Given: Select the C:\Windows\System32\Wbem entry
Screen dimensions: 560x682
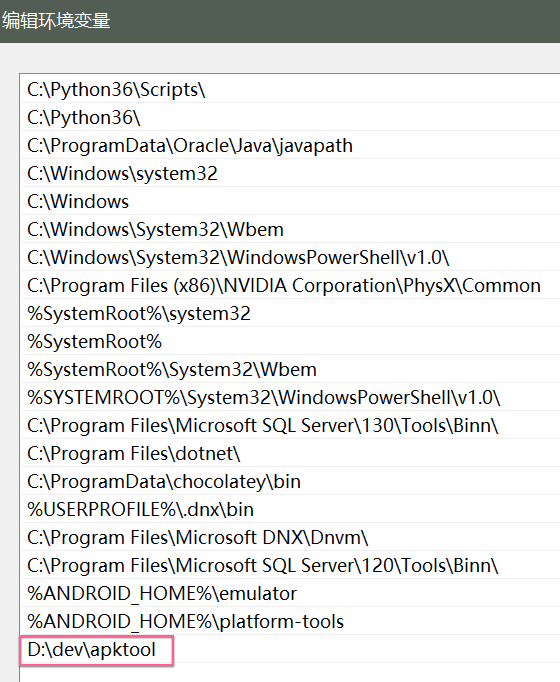Looking at the screenshot, I should [290, 229].
